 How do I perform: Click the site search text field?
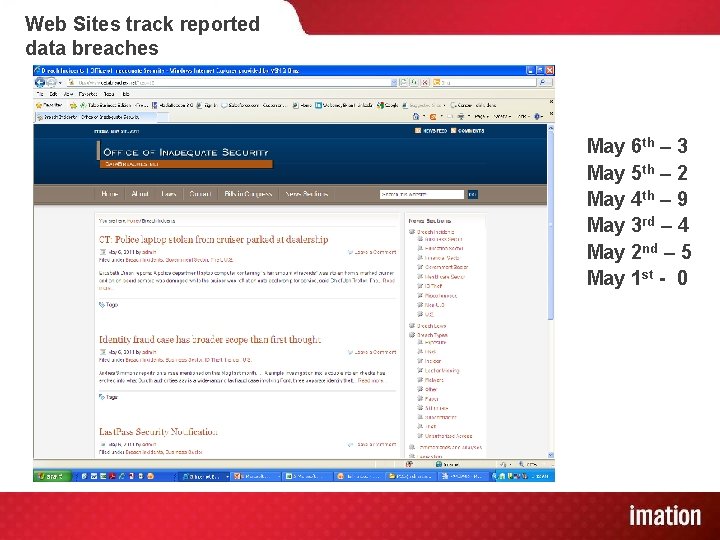(x=422, y=195)
